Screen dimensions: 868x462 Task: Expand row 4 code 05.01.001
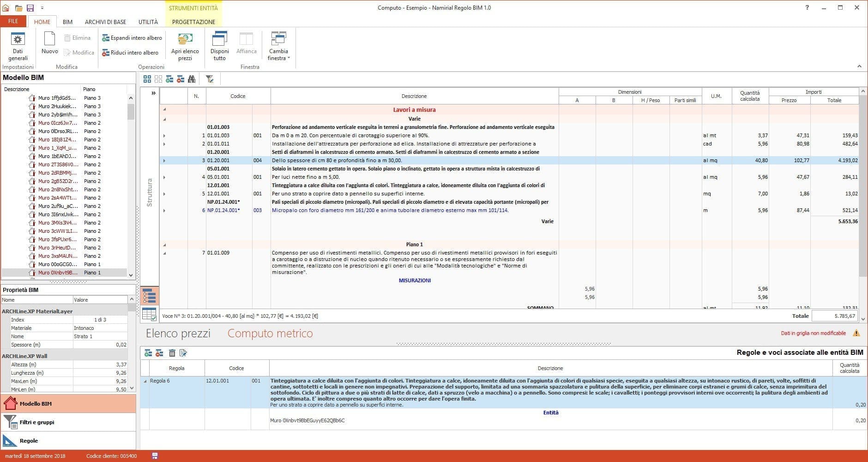(x=164, y=177)
